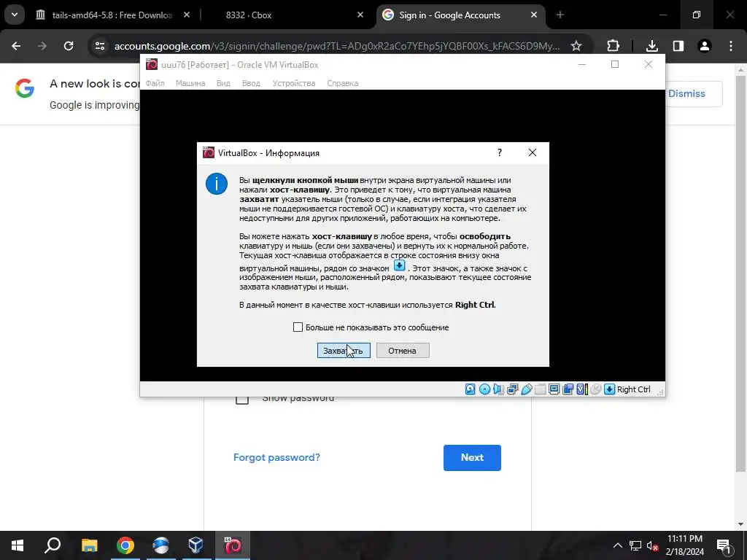Open File Explorer from the taskbar
Image resolution: width=747 pixels, height=560 pixels.
coord(89,545)
